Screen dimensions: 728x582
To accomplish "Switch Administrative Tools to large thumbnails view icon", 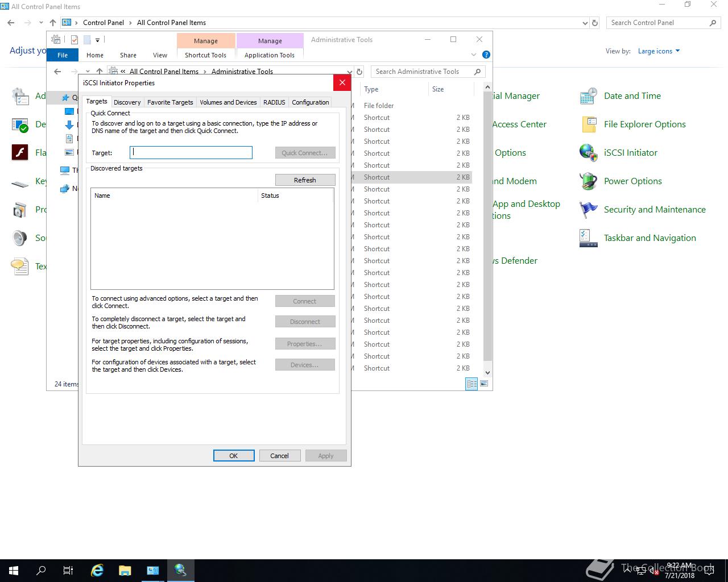I will point(484,384).
